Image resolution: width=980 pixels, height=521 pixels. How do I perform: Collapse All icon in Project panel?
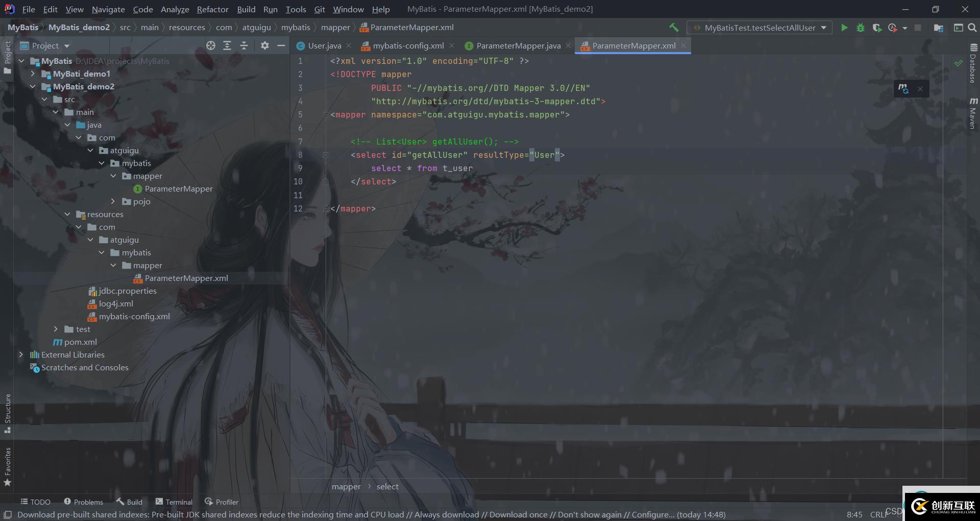point(244,45)
